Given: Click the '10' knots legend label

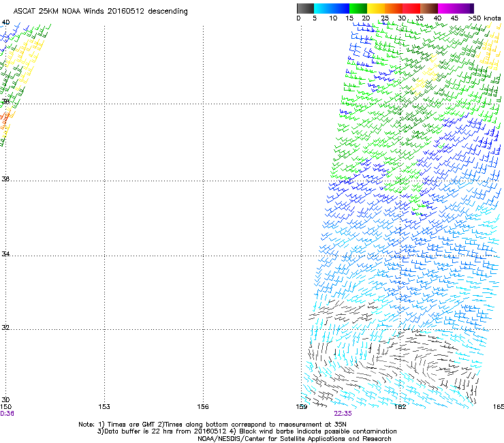Looking at the screenshot, I should (333, 18).
